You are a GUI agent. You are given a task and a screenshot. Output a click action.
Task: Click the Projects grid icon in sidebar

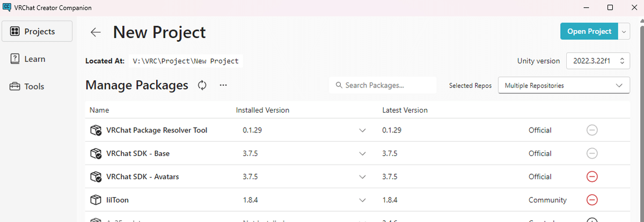point(15,32)
